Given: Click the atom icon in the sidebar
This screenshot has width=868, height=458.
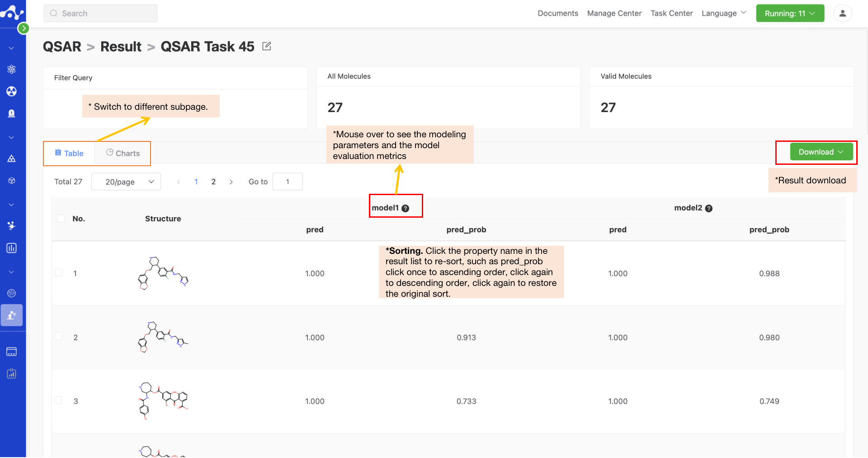Looking at the screenshot, I should click(12, 70).
